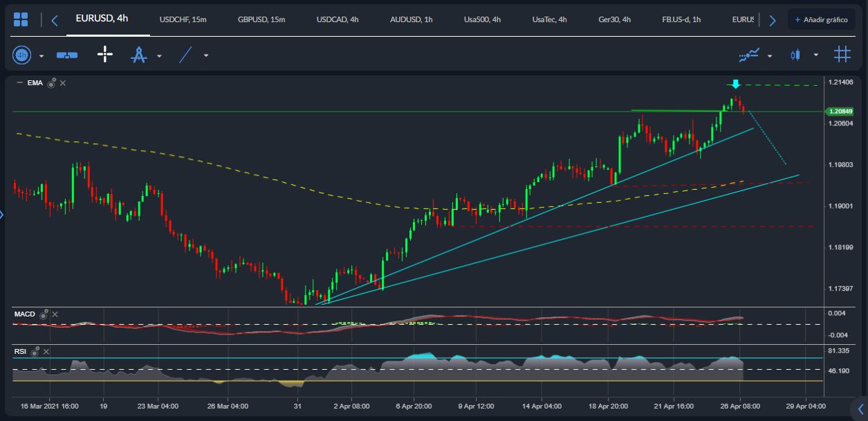Select the trend line drawing tool
This screenshot has width=868, height=421.
184,55
